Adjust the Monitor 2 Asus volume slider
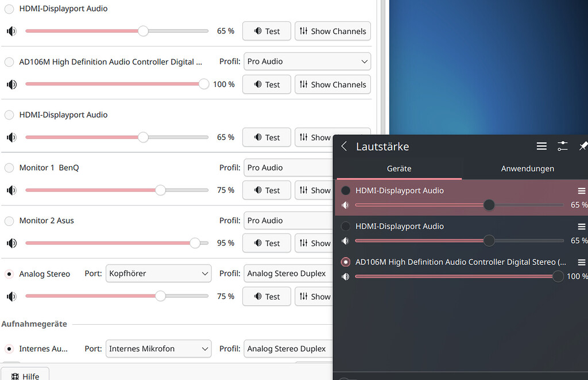This screenshot has width=588, height=380. tap(196, 243)
